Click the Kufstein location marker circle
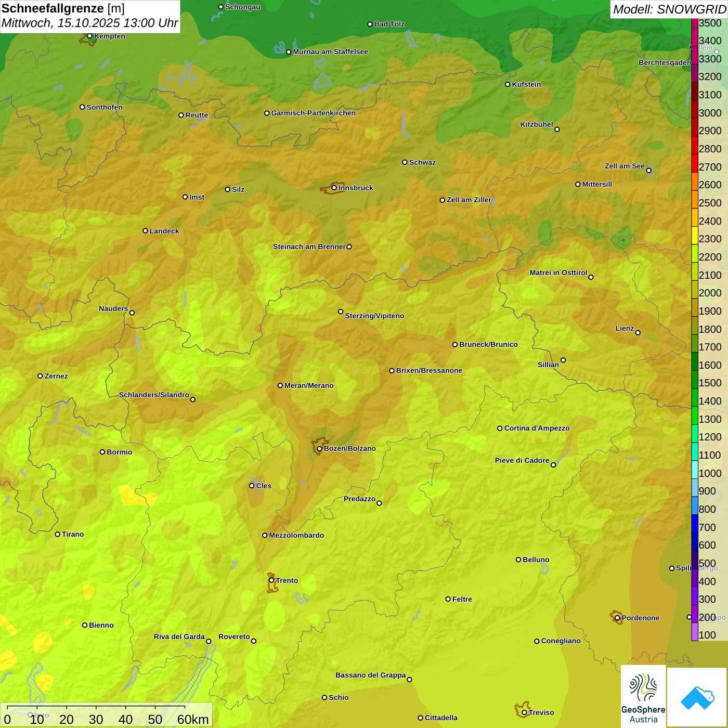 pos(508,84)
